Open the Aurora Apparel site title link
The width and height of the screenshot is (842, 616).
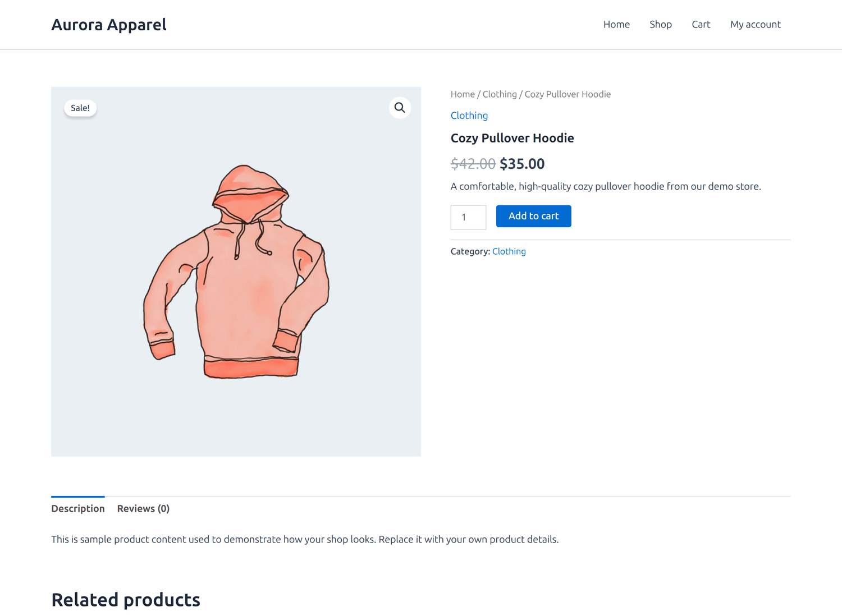pyautogui.click(x=109, y=25)
